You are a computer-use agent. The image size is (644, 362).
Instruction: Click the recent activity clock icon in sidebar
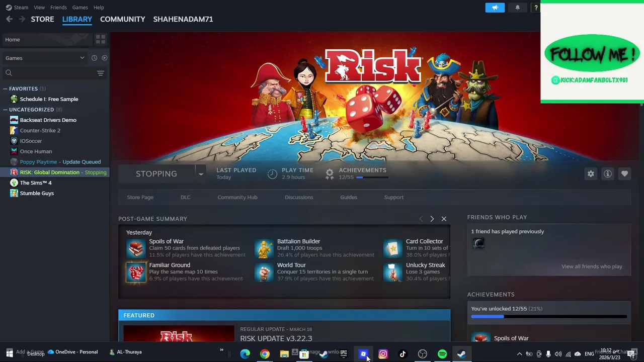click(94, 58)
